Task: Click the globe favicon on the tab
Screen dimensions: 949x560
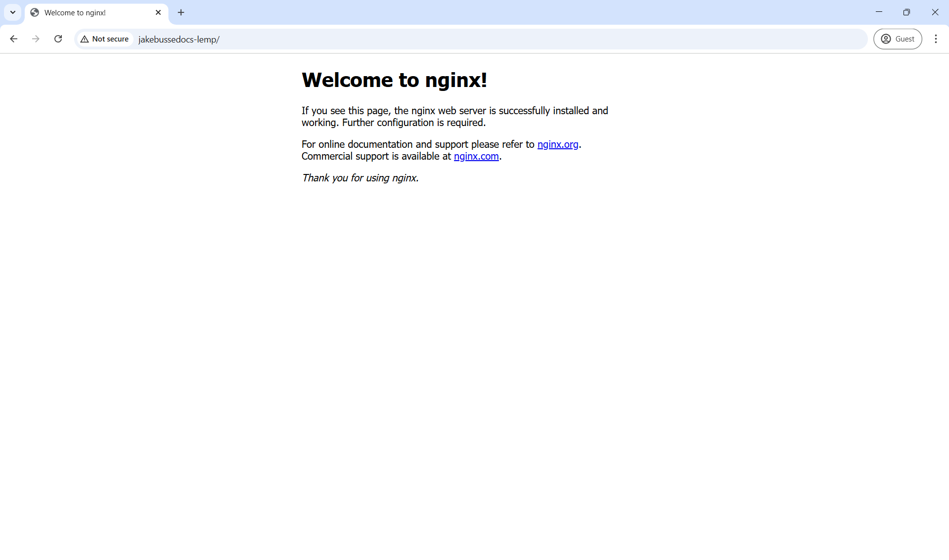Action: (x=34, y=12)
